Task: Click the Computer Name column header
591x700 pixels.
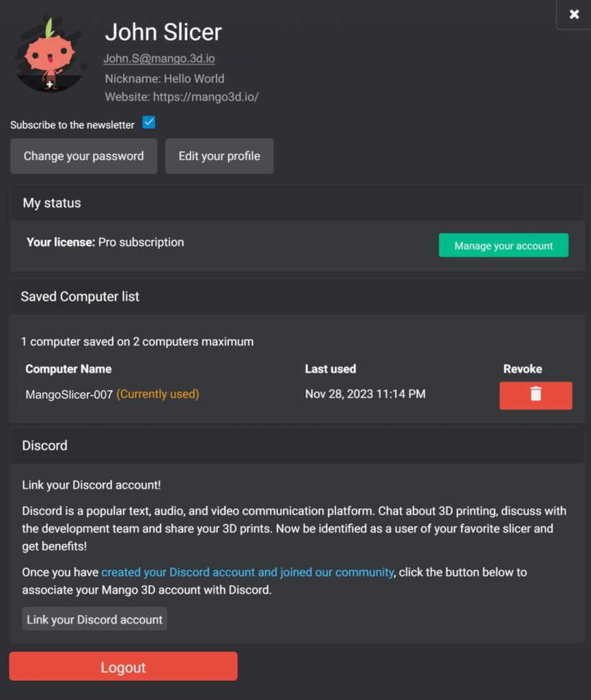Action: click(x=68, y=369)
